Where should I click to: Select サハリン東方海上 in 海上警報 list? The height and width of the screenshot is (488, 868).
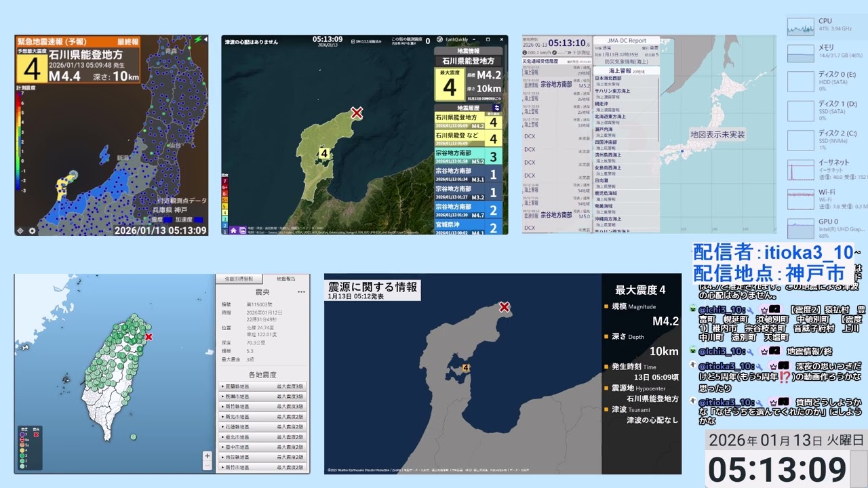[625, 94]
